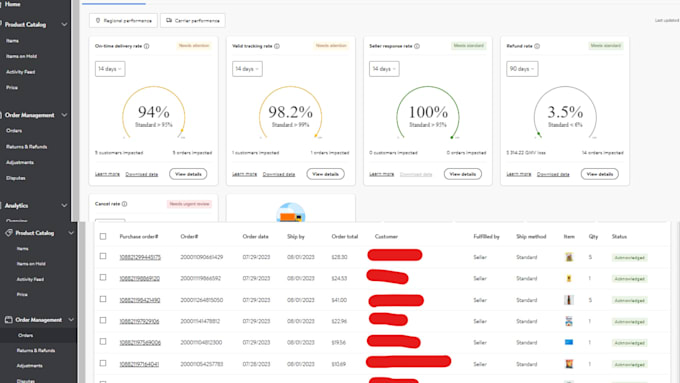Screen dimensions: 680x383
Task: Click Download data on Refund rate card
Action: pos(553,174)
